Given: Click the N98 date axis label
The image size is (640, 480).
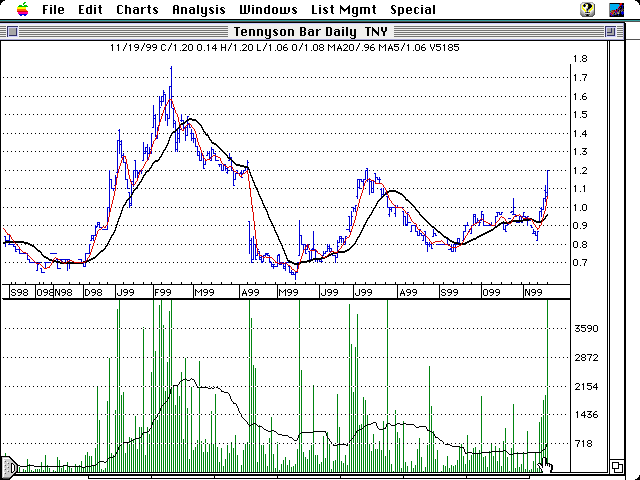Looking at the screenshot, I should tap(63, 293).
